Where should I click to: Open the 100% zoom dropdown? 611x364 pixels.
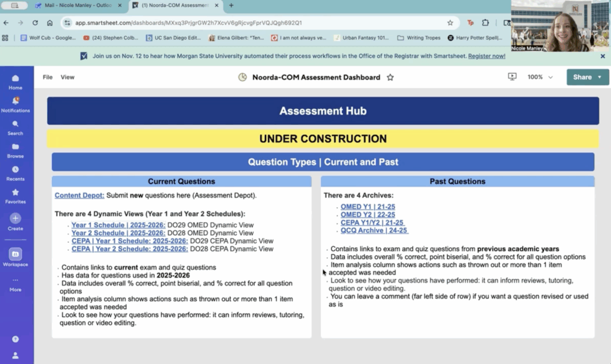click(539, 78)
